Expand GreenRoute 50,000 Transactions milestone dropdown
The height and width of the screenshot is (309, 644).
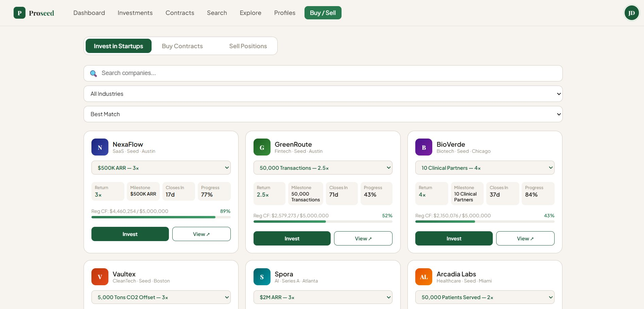323,168
